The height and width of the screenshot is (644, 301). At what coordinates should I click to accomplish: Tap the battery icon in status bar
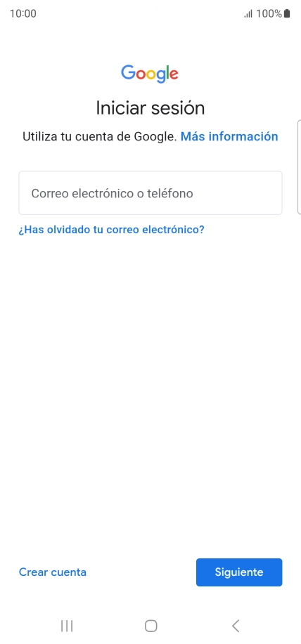coord(287,13)
